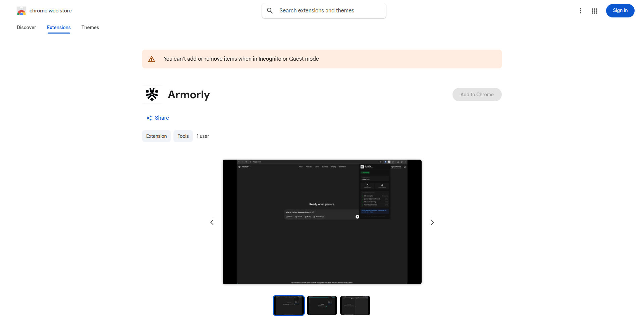The width and height of the screenshot is (644, 333).
Task: Select the second screenshot thumbnail
Action: coord(322,306)
